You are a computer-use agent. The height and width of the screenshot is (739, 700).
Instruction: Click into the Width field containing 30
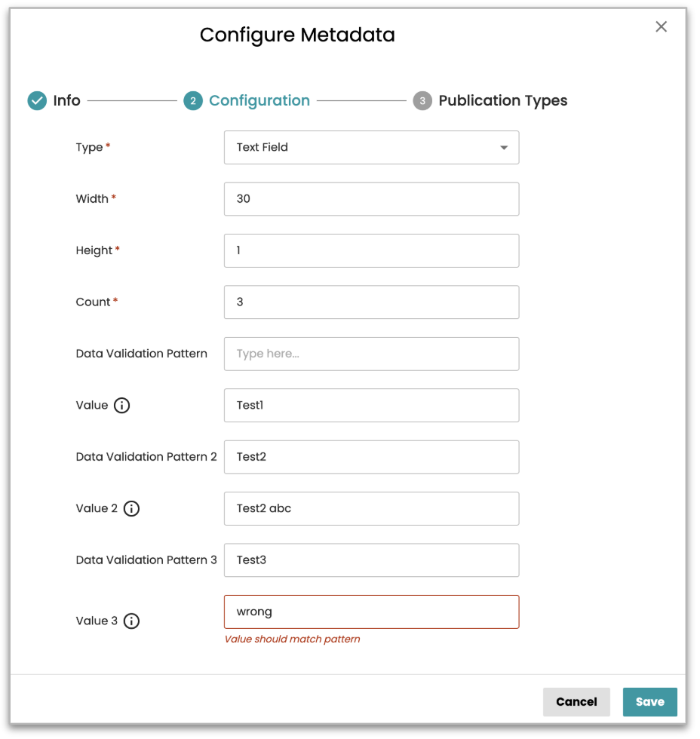(x=371, y=199)
